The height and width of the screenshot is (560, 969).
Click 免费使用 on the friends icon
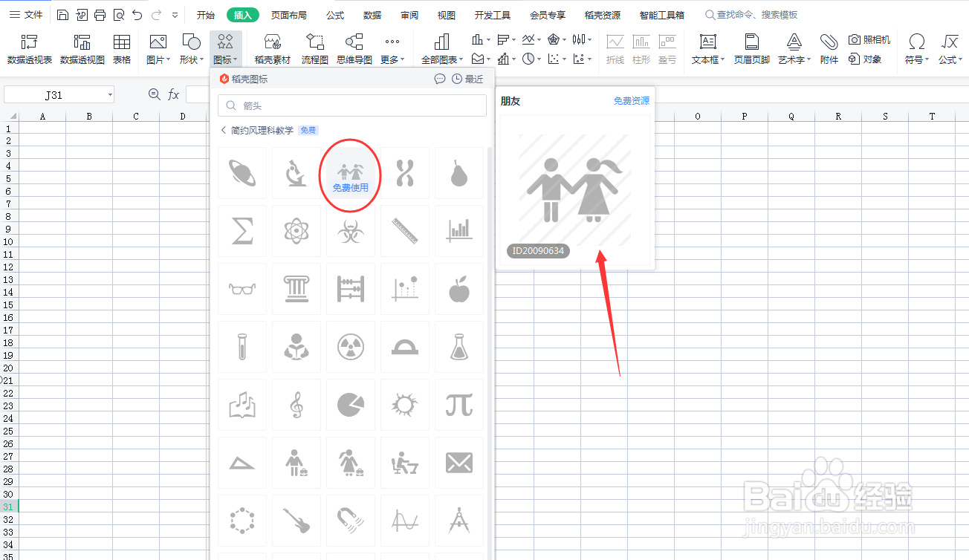(351, 188)
